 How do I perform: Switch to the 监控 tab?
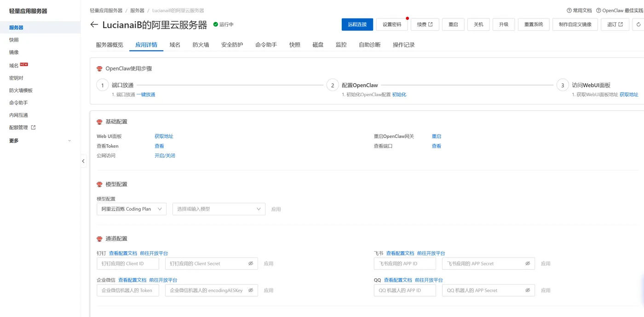point(341,45)
